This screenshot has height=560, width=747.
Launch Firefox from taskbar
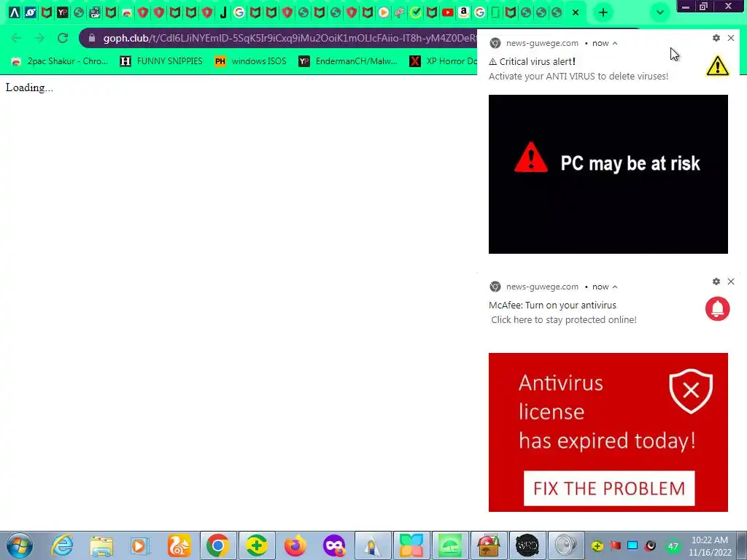tap(295, 545)
